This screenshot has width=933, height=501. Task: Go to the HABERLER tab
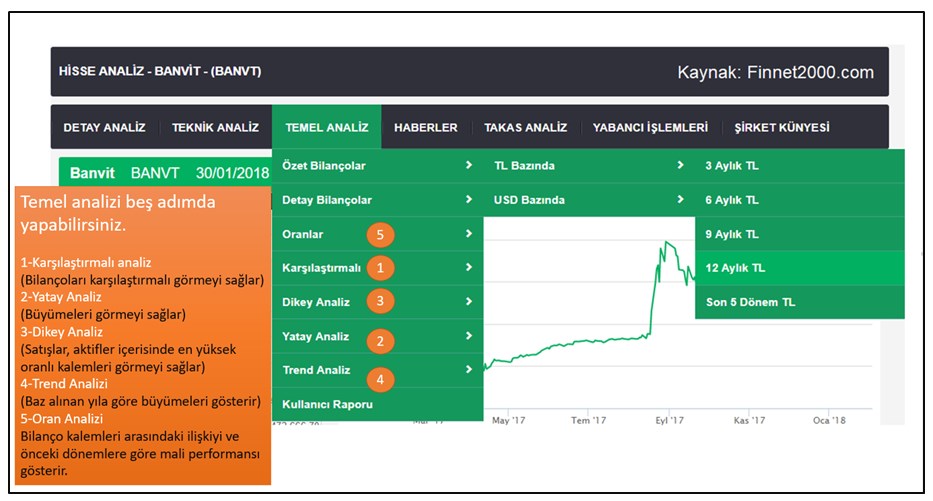[x=425, y=127]
